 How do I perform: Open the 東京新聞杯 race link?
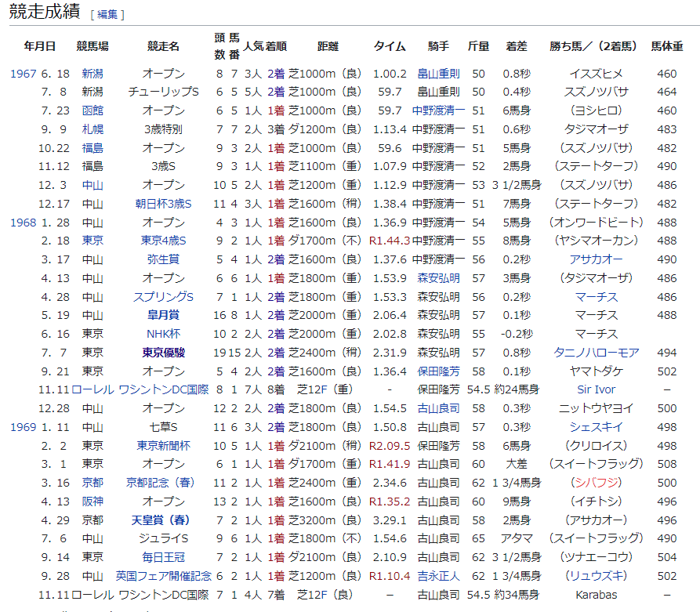[164, 446]
